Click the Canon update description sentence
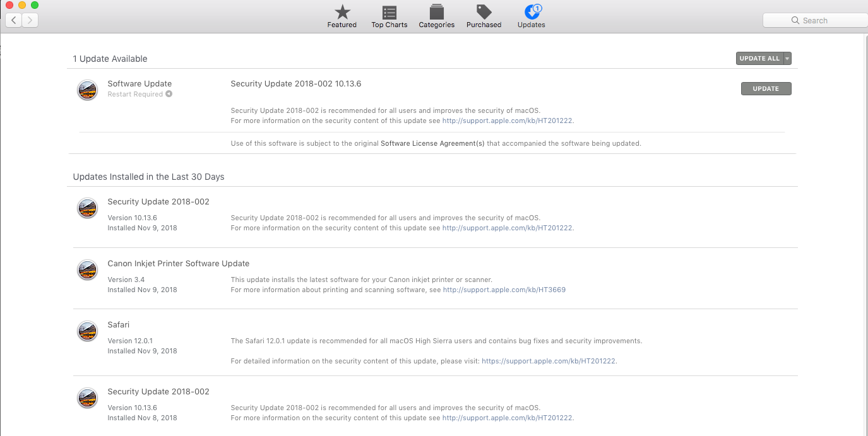The width and height of the screenshot is (868, 436). tap(361, 280)
